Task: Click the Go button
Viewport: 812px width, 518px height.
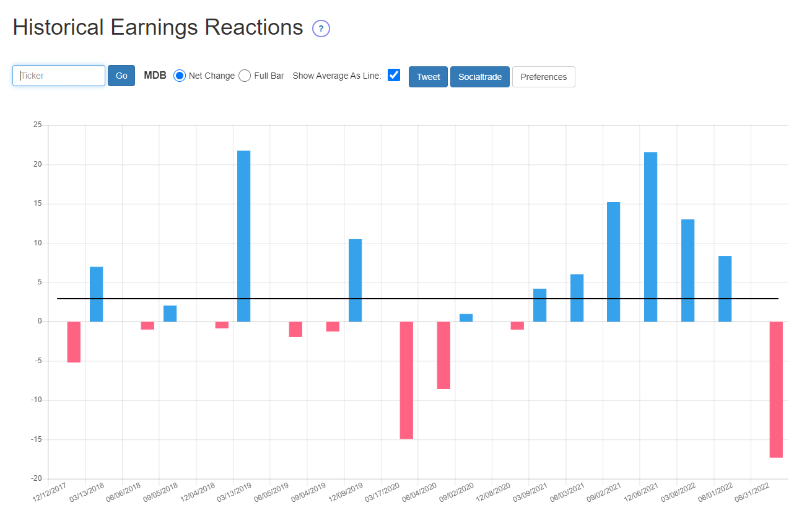Action: [x=121, y=76]
